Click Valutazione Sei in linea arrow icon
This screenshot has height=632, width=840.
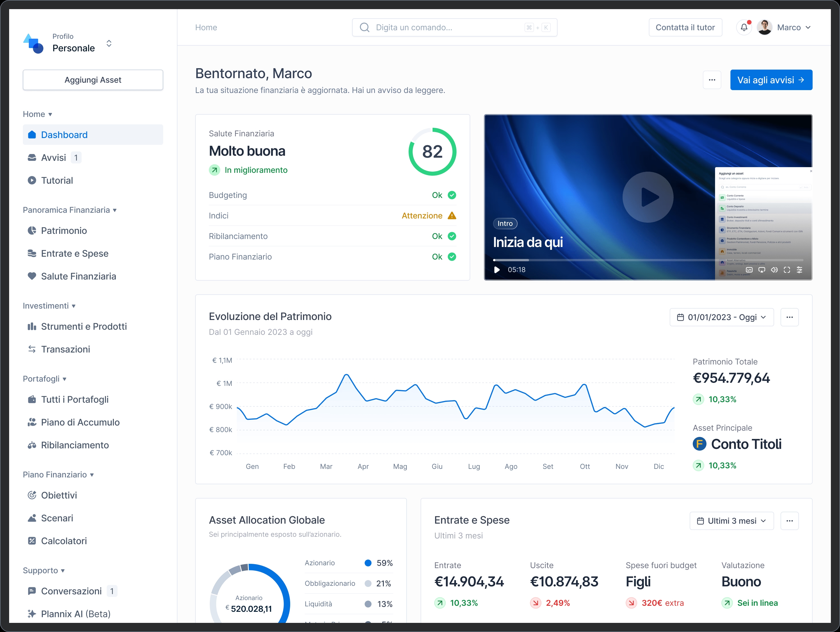pos(727,603)
